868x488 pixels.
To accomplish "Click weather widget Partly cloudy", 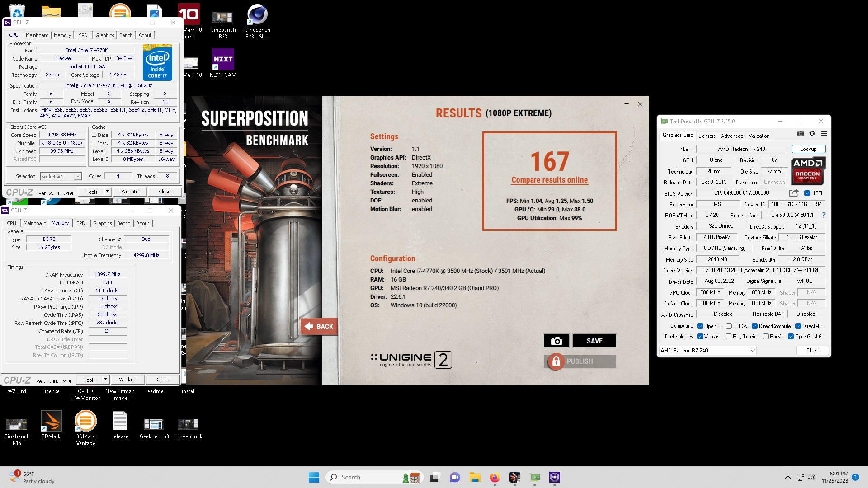I will pyautogui.click(x=32, y=477).
